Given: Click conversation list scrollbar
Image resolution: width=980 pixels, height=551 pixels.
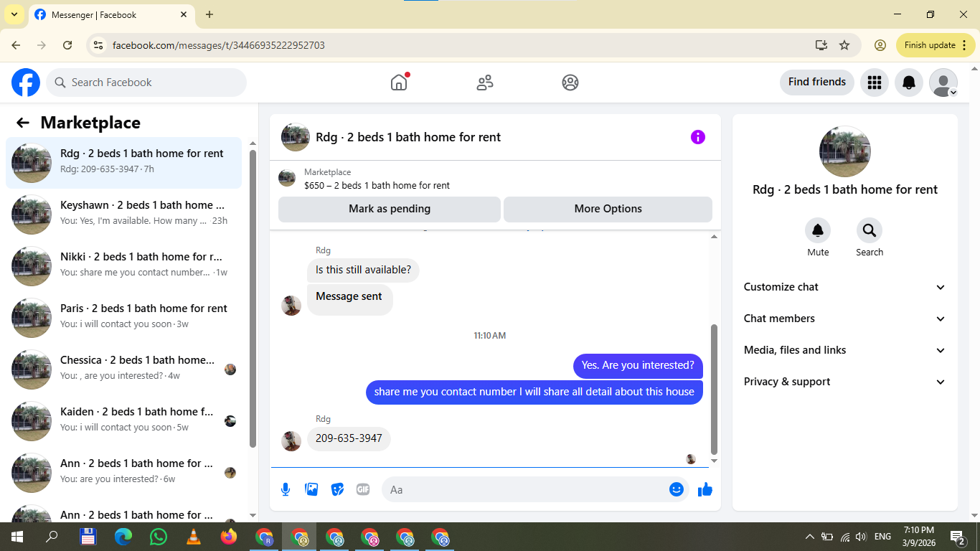Looking at the screenshot, I should 253,298.
